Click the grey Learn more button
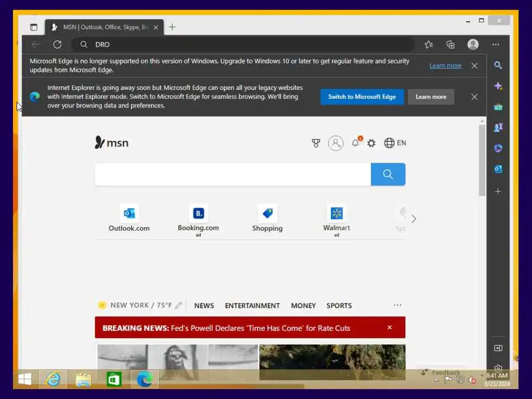The height and width of the screenshot is (399, 532). point(431,97)
